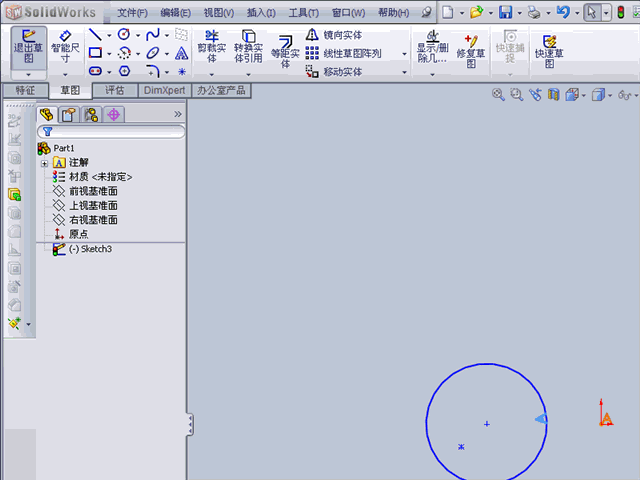Open the Rectangle tool dropdown arrow
The width and height of the screenshot is (640, 480).
point(109,54)
